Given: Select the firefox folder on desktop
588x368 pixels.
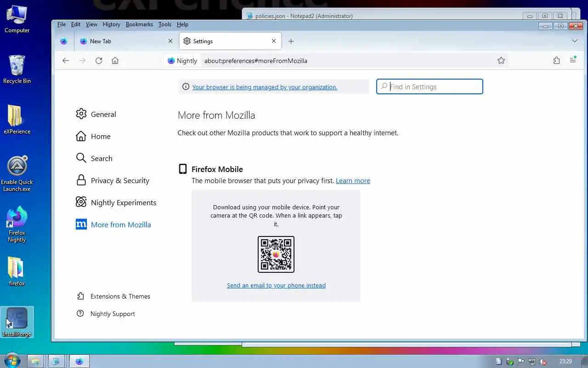Looking at the screenshot, I should tap(17, 271).
